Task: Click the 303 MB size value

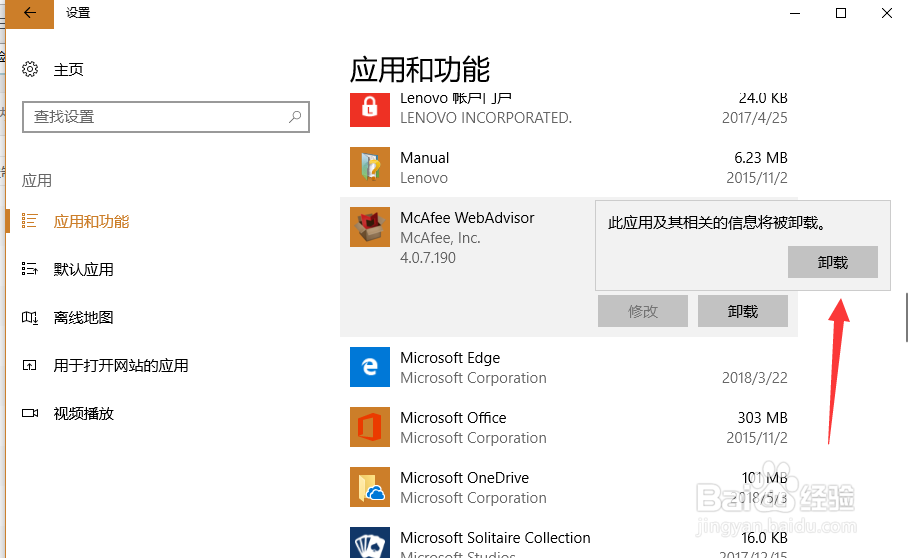Action: click(x=763, y=418)
